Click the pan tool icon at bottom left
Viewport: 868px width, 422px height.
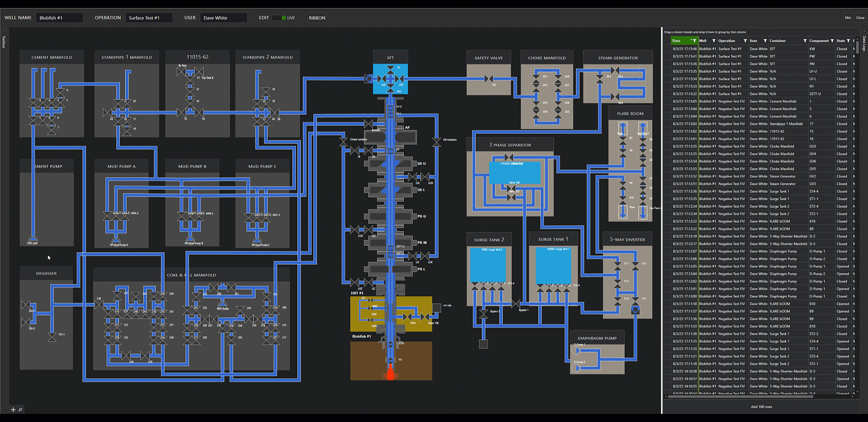pos(13,410)
